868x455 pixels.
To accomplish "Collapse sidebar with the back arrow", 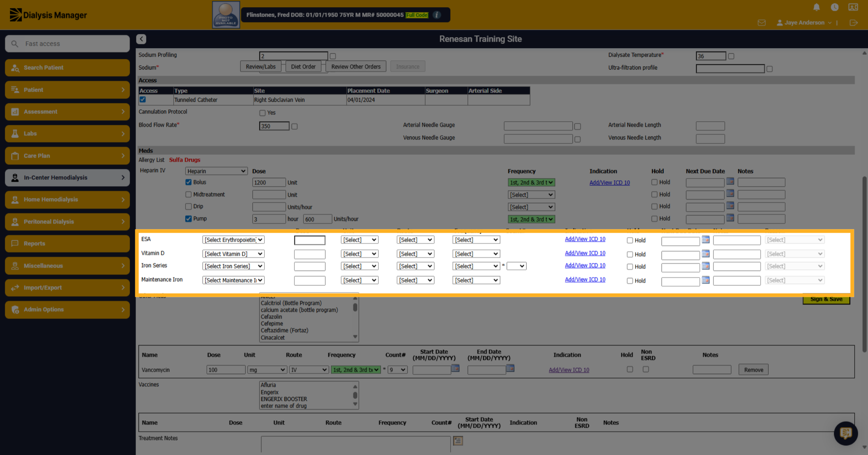I will [x=141, y=39].
